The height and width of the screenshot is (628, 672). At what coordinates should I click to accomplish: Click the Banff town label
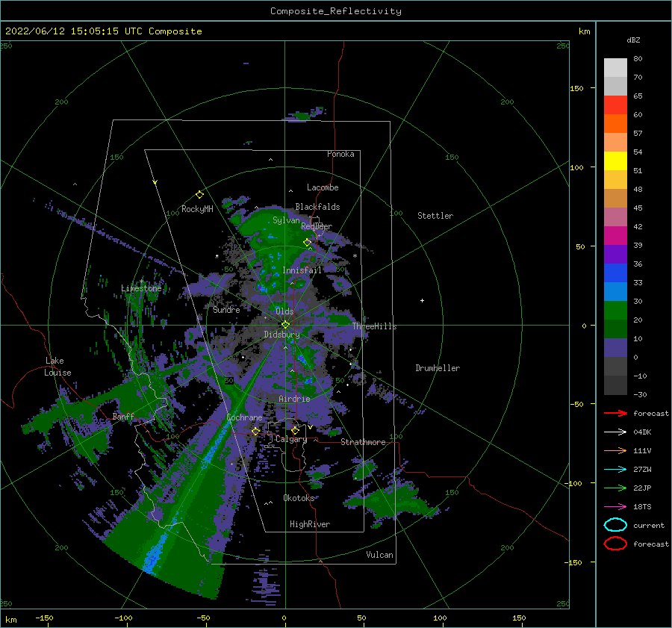pos(123,416)
